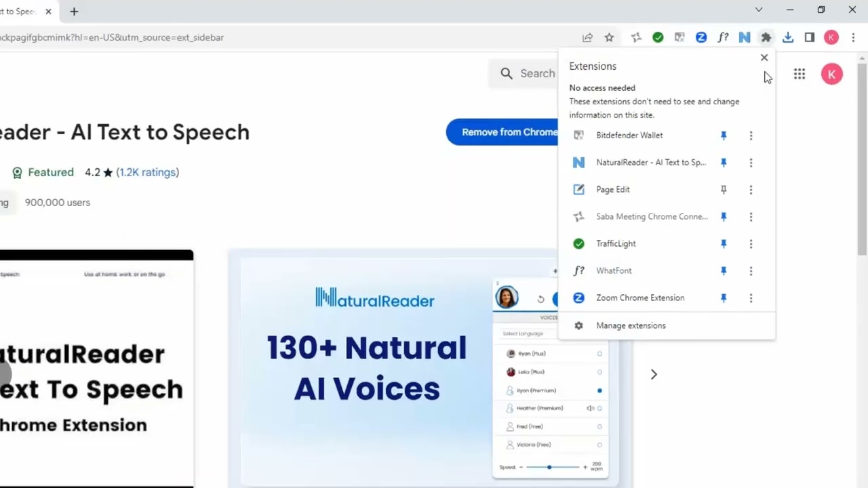
Task: Open a new browser tab
Action: [74, 11]
